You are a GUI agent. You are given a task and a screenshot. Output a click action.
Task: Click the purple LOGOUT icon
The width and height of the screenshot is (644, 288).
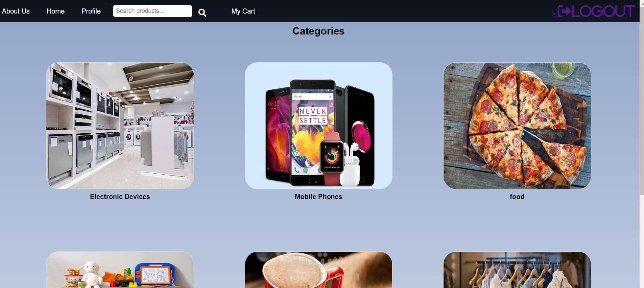596,12
